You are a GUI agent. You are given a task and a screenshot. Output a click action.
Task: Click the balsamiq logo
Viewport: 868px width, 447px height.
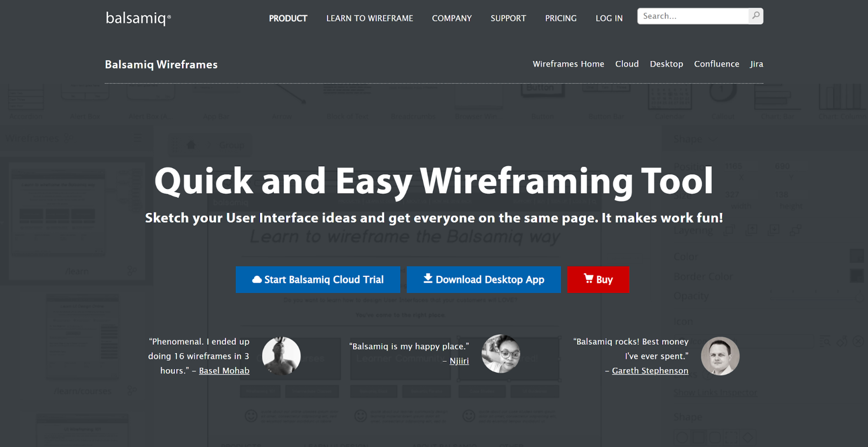(x=138, y=18)
